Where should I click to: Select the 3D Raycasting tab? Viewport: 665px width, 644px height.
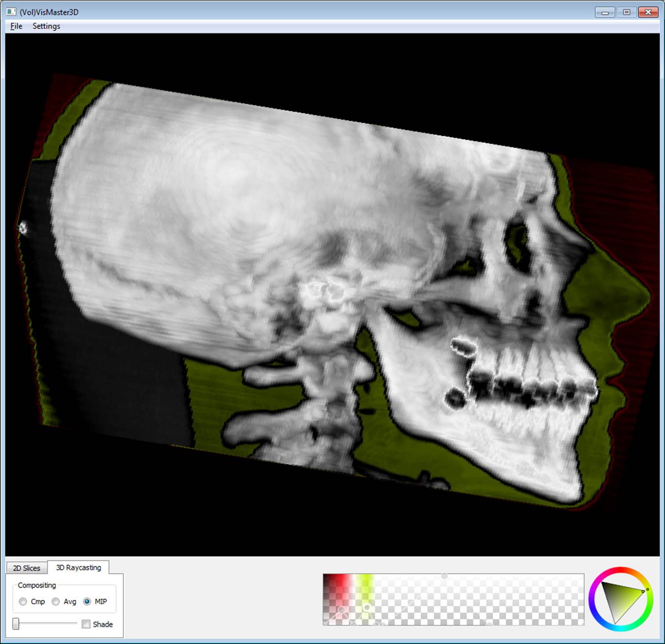(79, 567)
